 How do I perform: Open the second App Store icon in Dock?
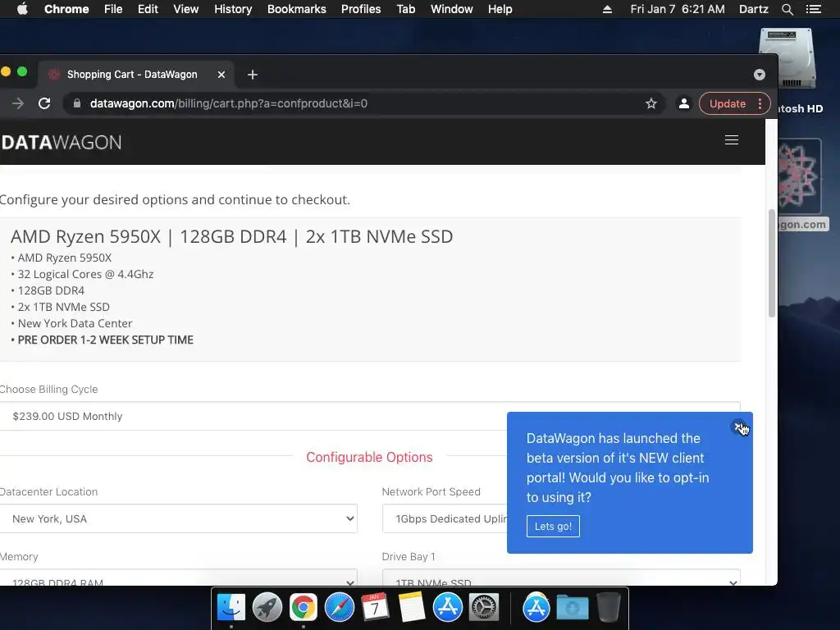(536, 608)
